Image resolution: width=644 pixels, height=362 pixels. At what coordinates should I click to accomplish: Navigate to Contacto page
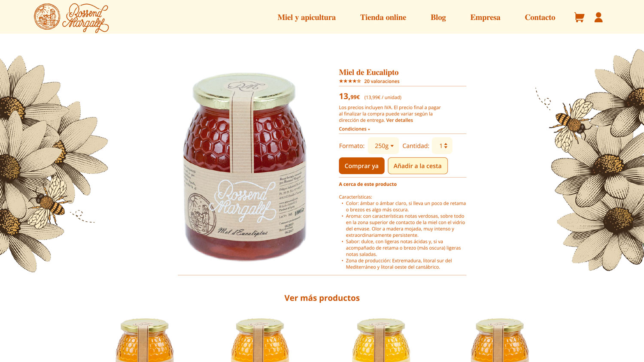pos(540,18)
